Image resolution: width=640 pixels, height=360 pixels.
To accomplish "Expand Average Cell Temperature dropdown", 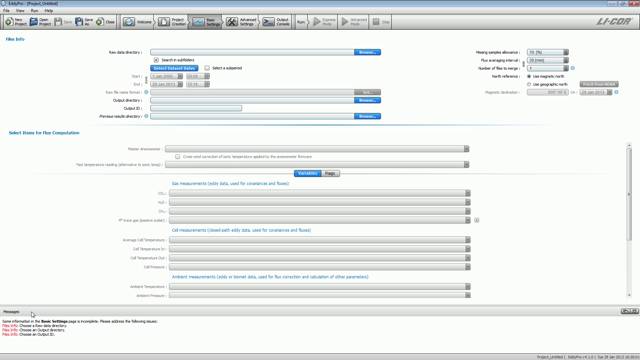I will (x=468, y=240).
